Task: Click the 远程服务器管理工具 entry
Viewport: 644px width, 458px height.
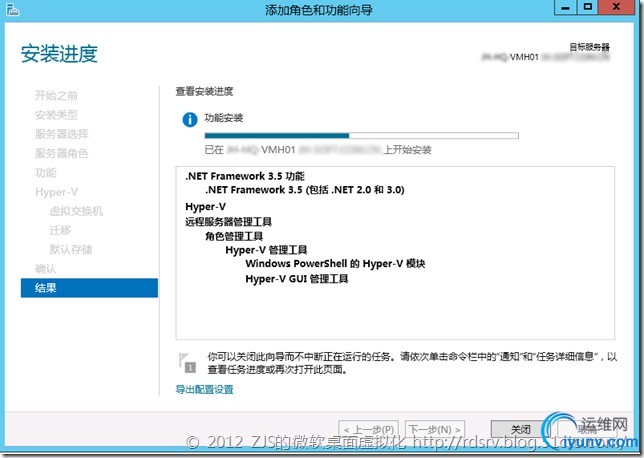Action: (228, 222)
